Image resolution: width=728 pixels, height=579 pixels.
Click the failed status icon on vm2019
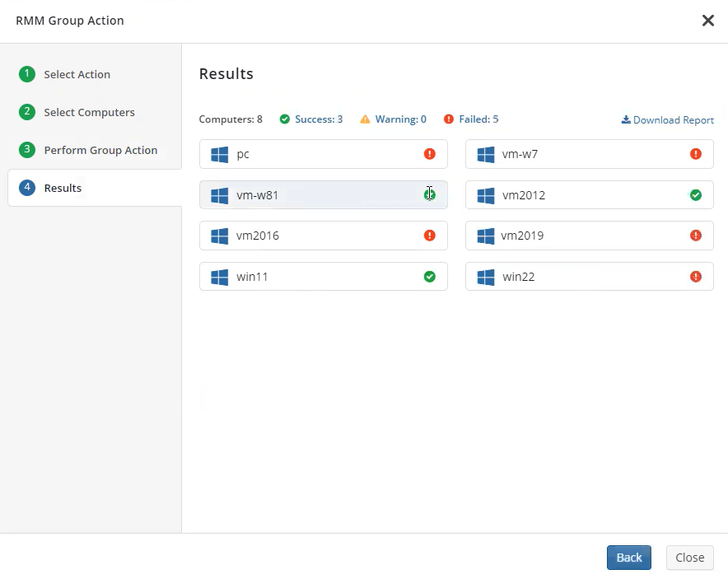click(x=696, y=236)
